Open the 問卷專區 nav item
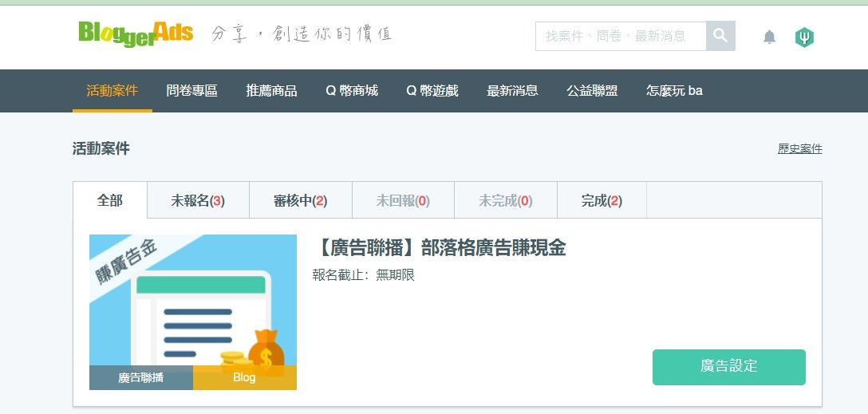Image resolution: width=868 pixels, height=414 pixels. (x=191, y=91)
